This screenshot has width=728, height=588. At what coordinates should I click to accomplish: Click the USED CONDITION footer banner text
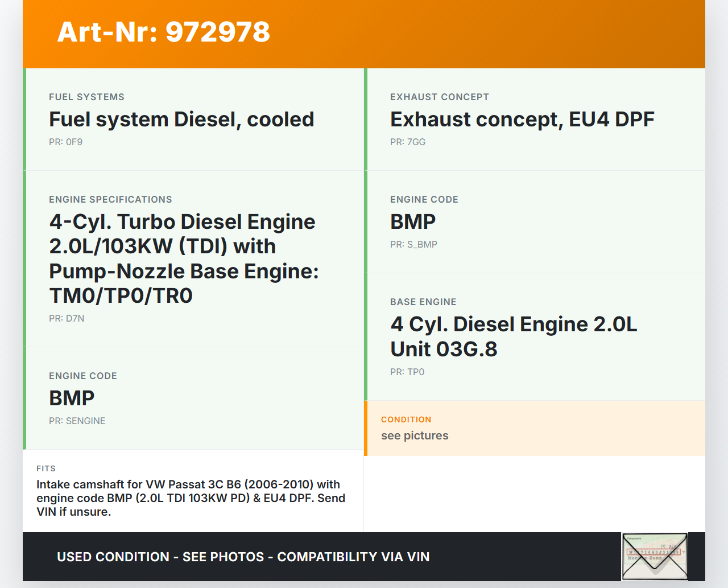click(243, 557)
